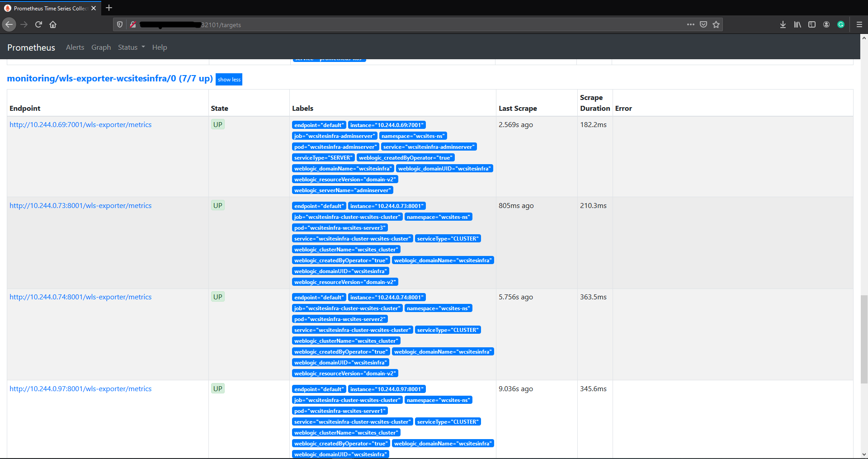The height and width of the screenshot is (459, 868).
Task: Click the scrollbar down arrow
Action: click(x=864, y=454)
